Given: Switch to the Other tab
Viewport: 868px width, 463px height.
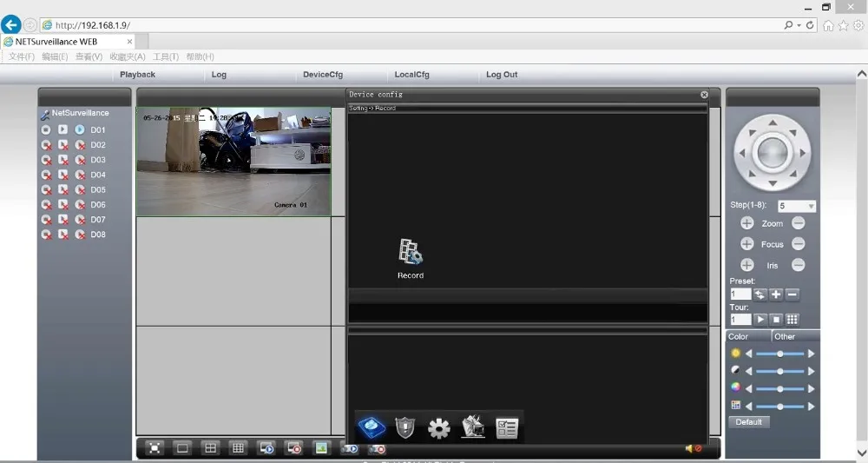Looking at the screenshot, I should [x=795, y=337].
